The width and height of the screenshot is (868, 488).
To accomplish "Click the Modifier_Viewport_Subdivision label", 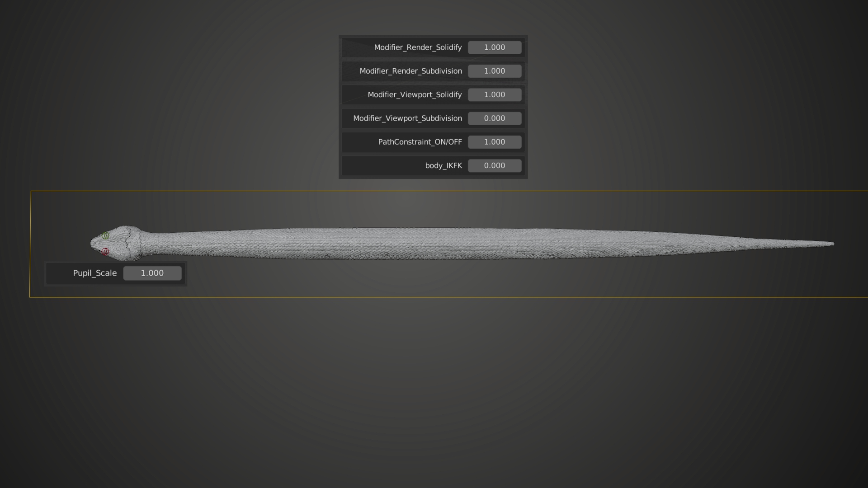I will [407, 118].
